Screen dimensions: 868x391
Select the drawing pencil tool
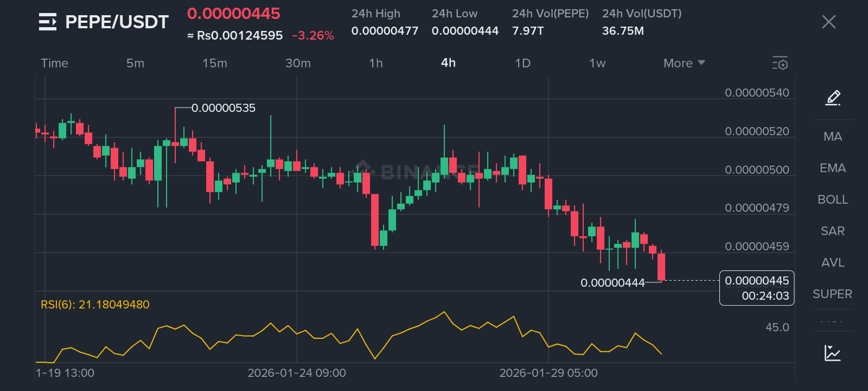point(833,98)
